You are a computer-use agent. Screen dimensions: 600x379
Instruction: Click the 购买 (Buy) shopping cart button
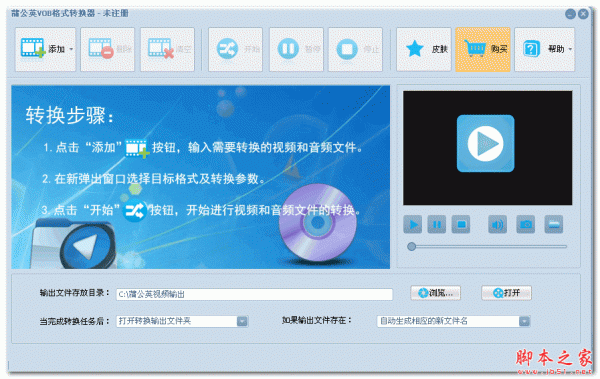coord(483,49)
